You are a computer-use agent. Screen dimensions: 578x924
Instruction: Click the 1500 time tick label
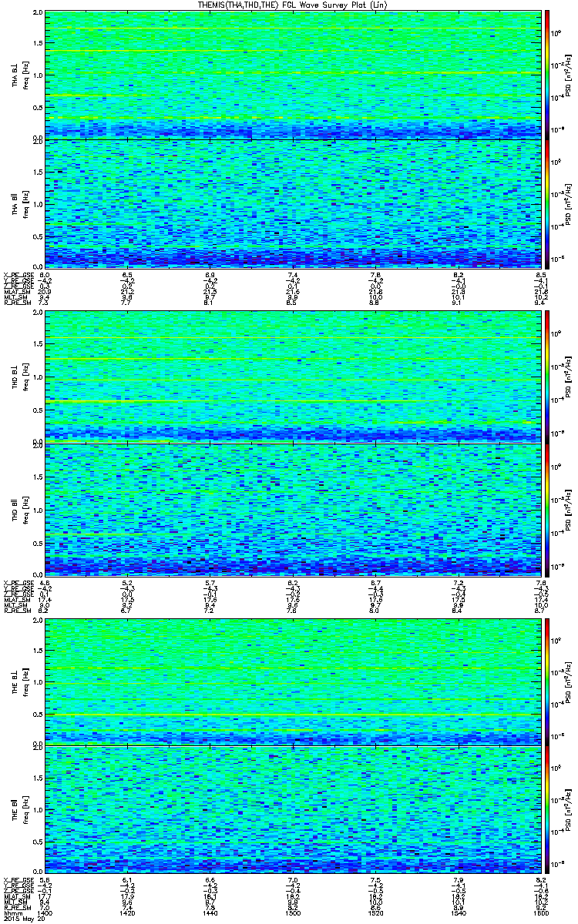click(293, 913)
